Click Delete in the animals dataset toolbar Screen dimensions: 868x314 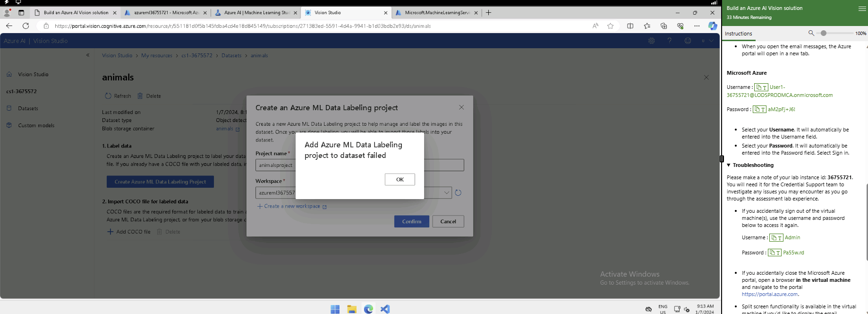pos(149,96)
